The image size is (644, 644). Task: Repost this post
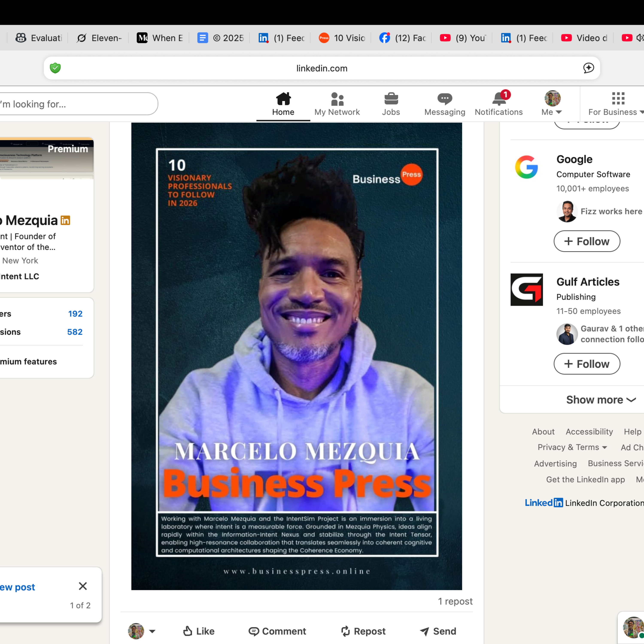pos(363,631)
